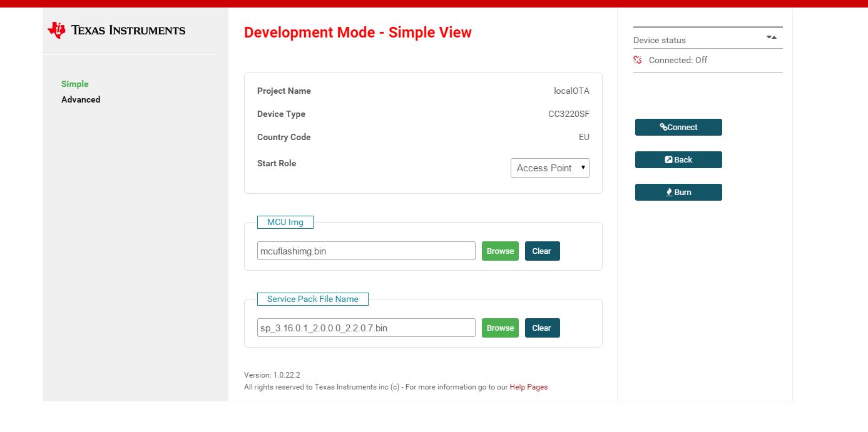Screen dimensions: 868x432
Task: Click the Project Name label
Action: 284,91
